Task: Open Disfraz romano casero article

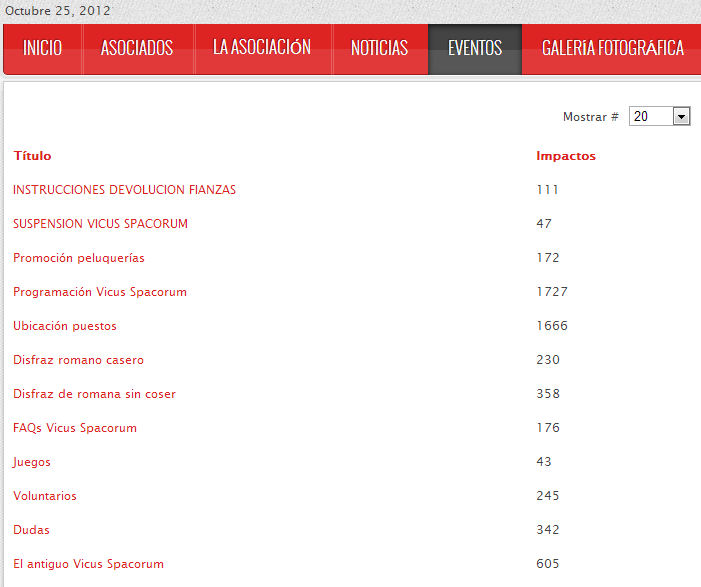Action: click(78, 360)
